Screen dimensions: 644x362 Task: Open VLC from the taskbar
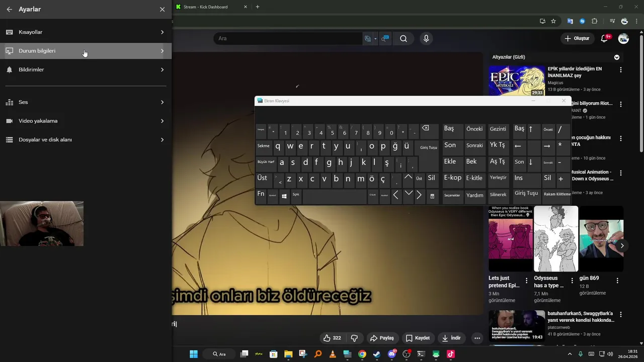(333, 354)
